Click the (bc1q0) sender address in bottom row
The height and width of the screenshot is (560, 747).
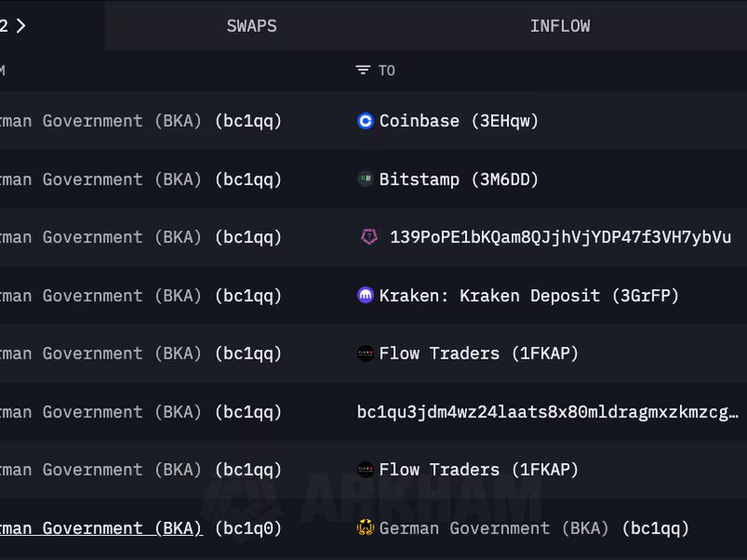point(248,528)
